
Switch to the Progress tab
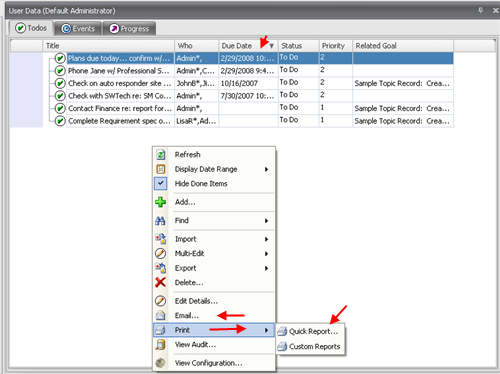[x=130, y=29]
